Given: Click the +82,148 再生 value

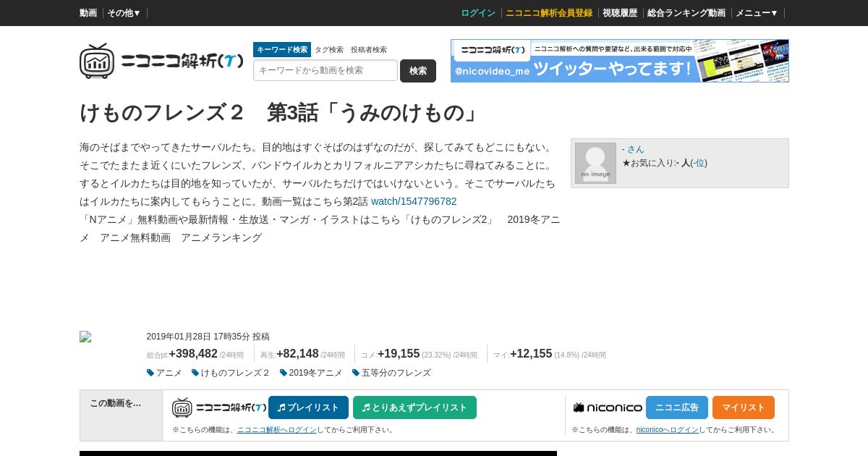Looking at the screenshot, I should coord(297,353).
